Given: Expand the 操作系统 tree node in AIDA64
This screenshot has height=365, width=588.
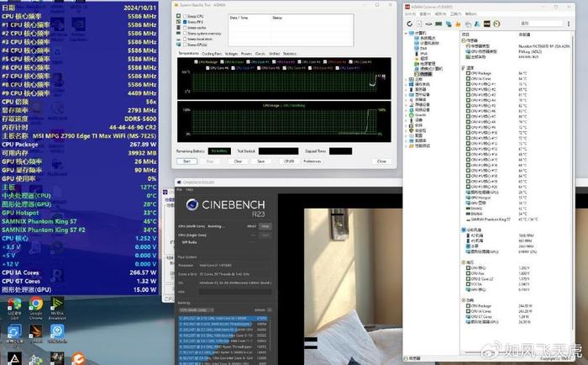Looking at the screenshot, I should point(406,84).
